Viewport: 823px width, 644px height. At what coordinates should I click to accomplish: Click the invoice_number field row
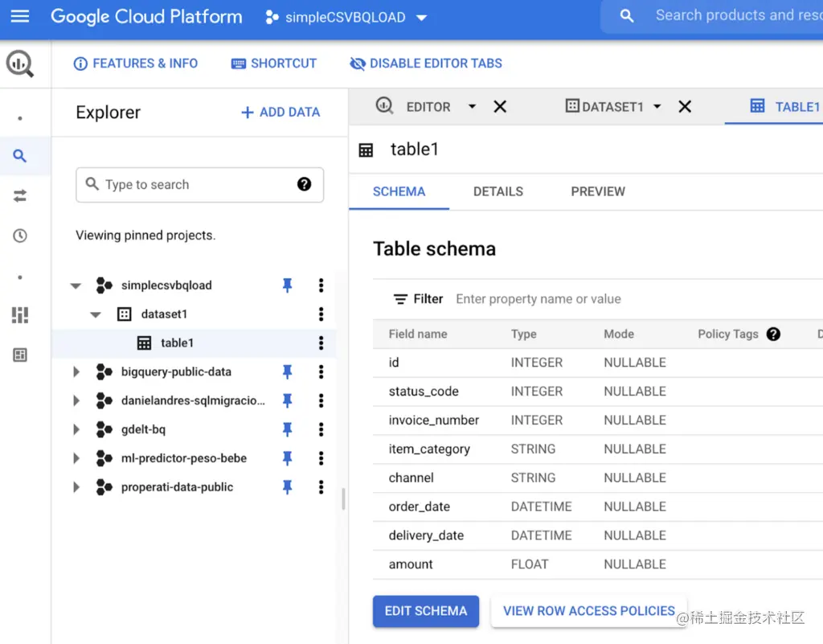[598, 420]
